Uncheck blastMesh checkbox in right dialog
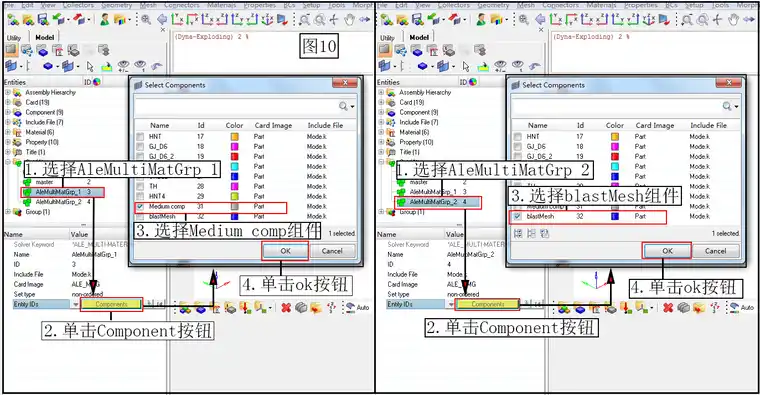This screenshot has height=395, width=760. coord(517,216)
